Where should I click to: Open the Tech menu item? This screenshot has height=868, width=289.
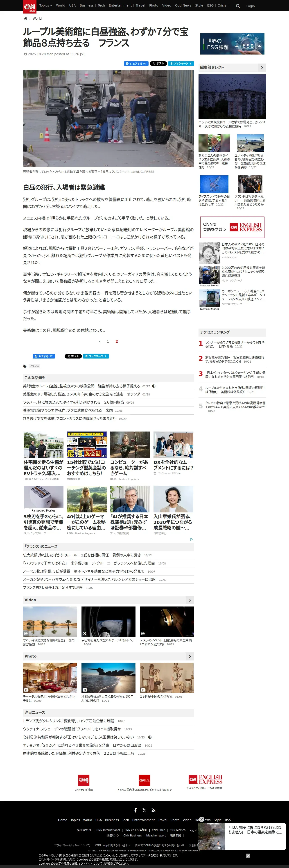101,5
